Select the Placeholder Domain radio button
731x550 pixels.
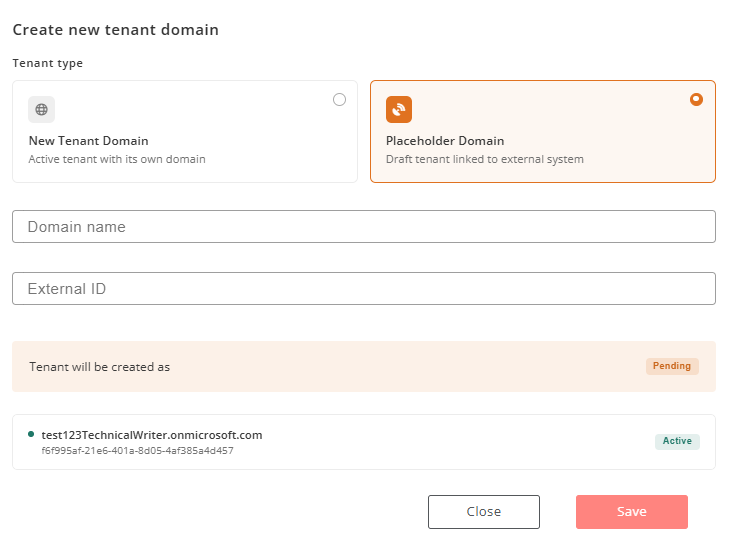697,99
